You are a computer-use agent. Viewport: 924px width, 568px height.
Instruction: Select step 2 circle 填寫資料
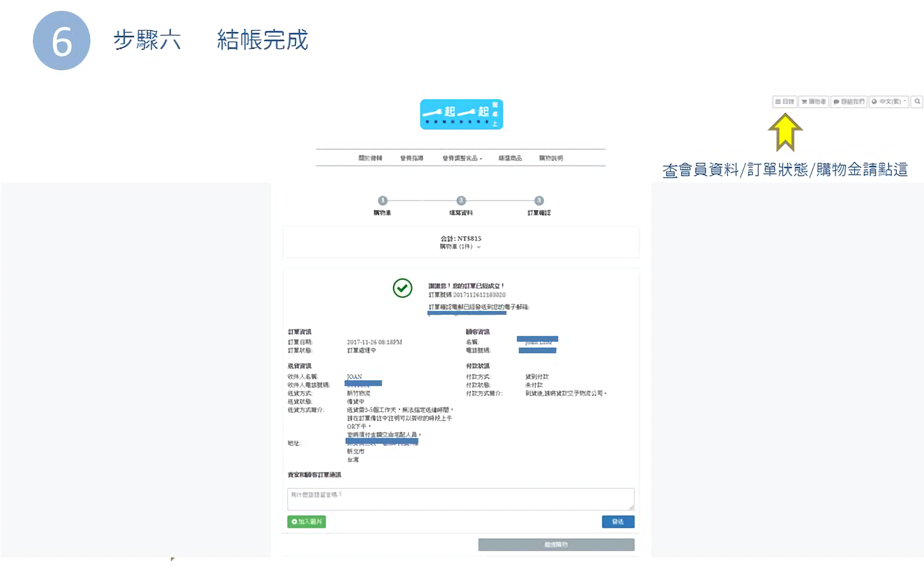point(461,200)
